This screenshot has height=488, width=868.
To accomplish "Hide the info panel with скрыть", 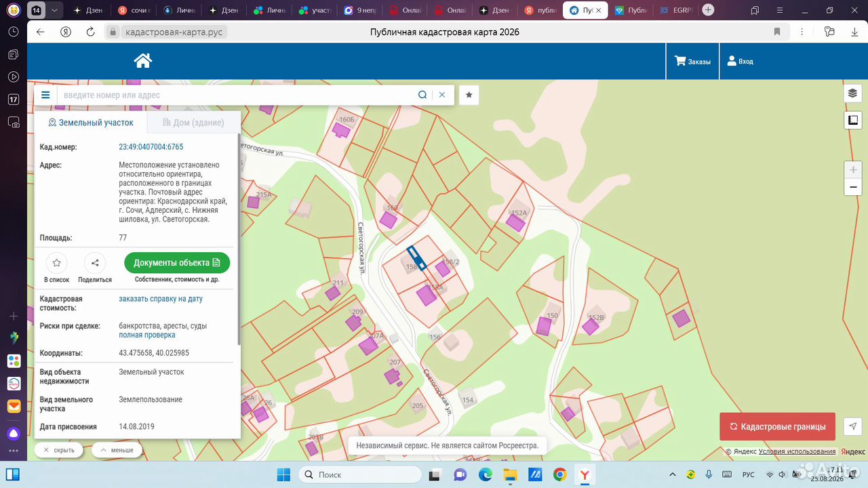I will (59, 450).
